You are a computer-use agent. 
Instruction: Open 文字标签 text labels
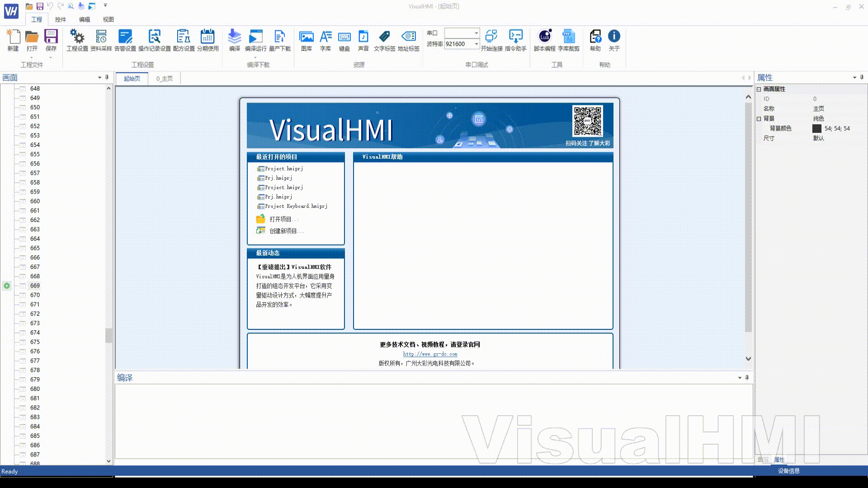tap(385, 41)
